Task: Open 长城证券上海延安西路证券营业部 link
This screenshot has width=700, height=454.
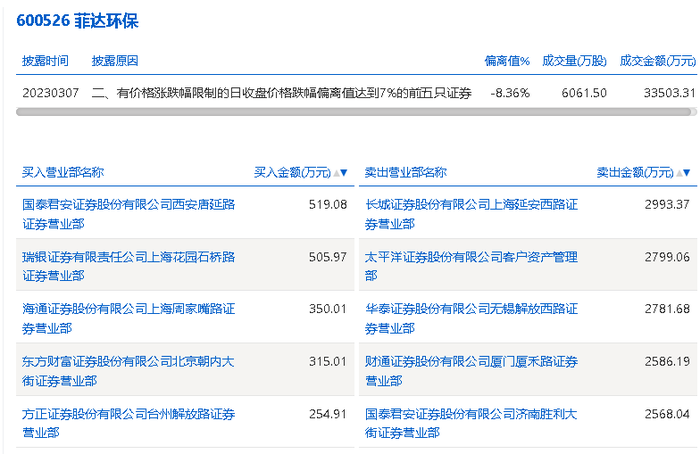Action: pos(471,214)
